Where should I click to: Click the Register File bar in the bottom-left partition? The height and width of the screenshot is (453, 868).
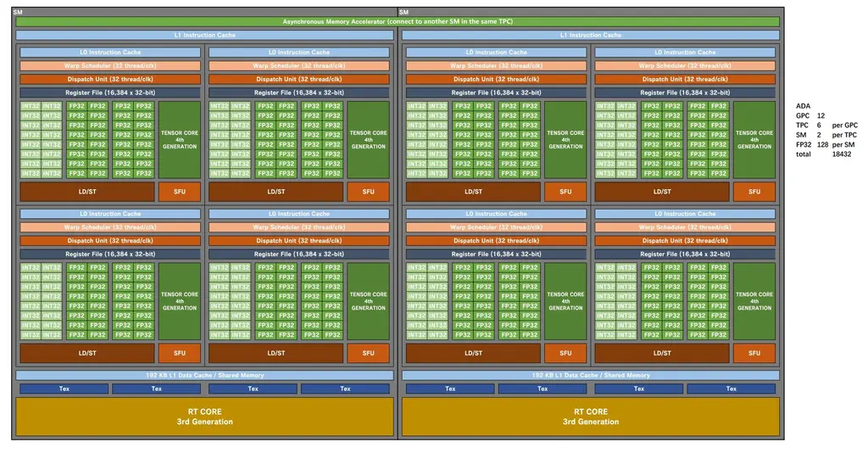tap(110, 254)
